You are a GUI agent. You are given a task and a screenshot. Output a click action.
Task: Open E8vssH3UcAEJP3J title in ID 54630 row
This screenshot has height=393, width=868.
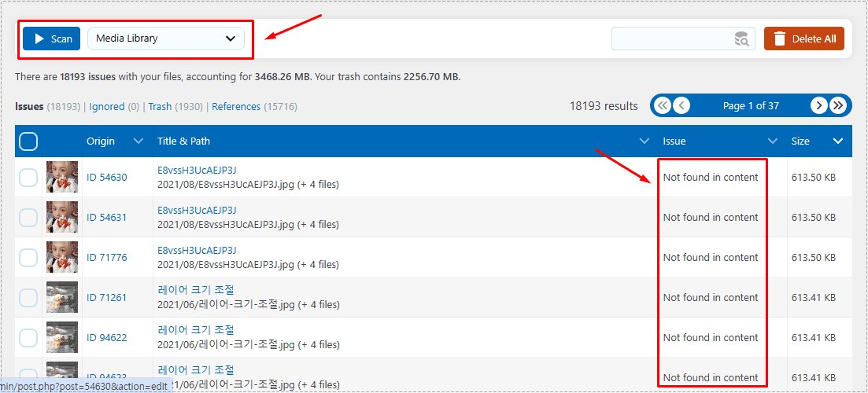[x=197, y=171]
